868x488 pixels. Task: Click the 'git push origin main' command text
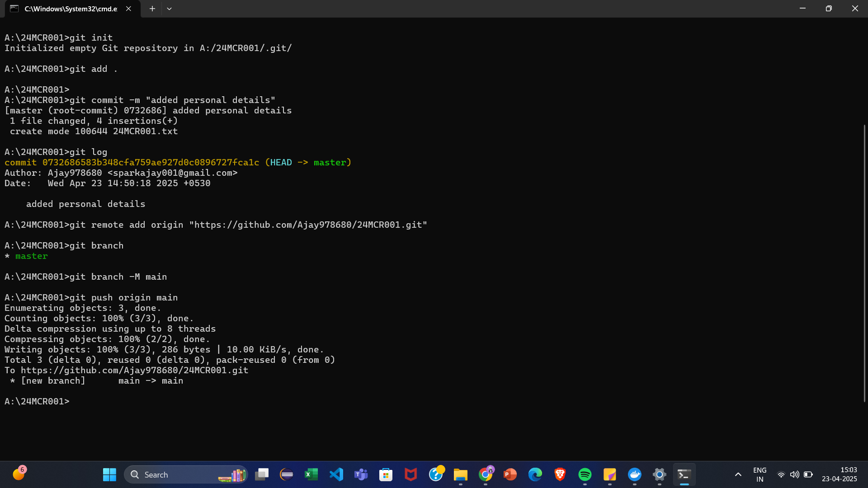[x=123, y=297]
